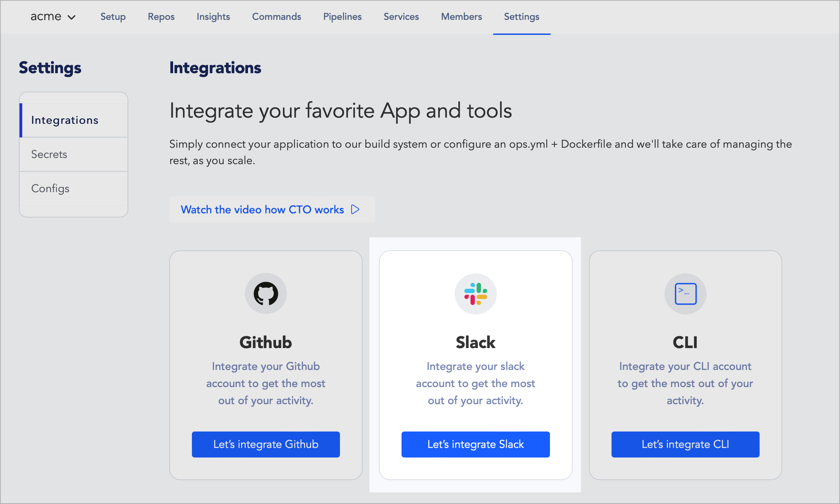Click the Commands navigation tab
Viewport: 840px width, 504px height.
pos(276,17)
